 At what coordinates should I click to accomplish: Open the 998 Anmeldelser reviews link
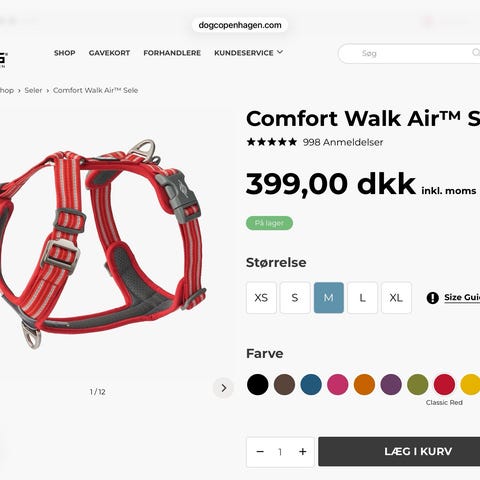pyautogui.click(x=343, y=142)
